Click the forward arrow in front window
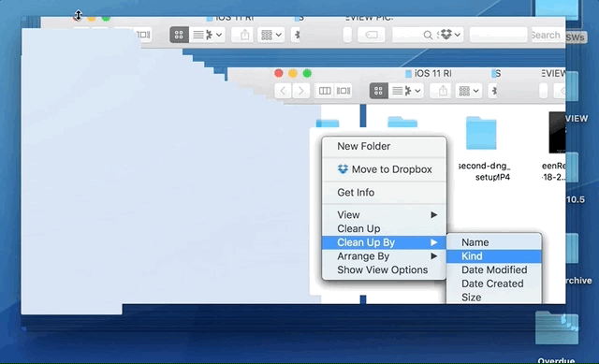This screenshot has width=599, height=364. (x=301, y=91)
